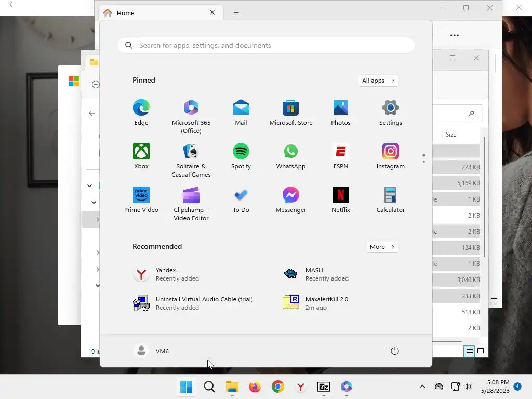Open Settings from pinned apps
Image resolution: width=532 pixels, height=399 pixels.
(x=391, y=113)
